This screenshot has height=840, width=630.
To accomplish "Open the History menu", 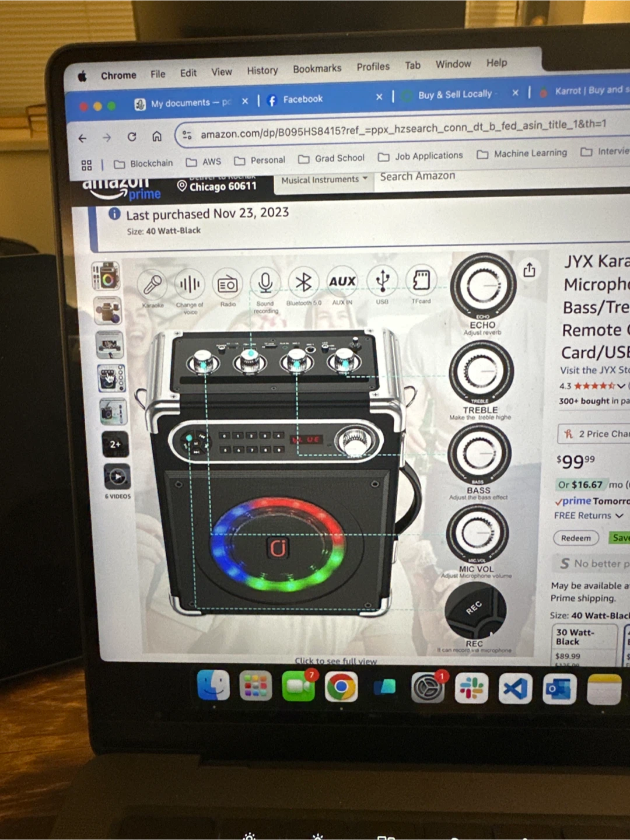I will tap(262, 70).
